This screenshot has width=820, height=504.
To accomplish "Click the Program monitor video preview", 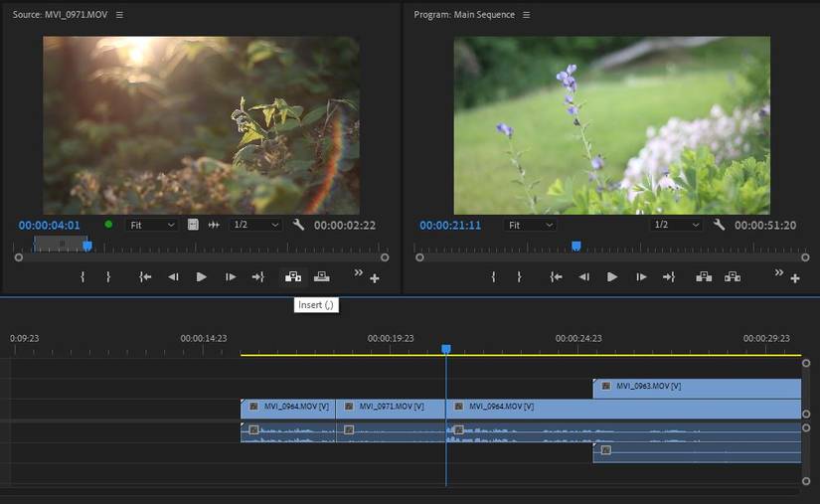I will [612, 125].
